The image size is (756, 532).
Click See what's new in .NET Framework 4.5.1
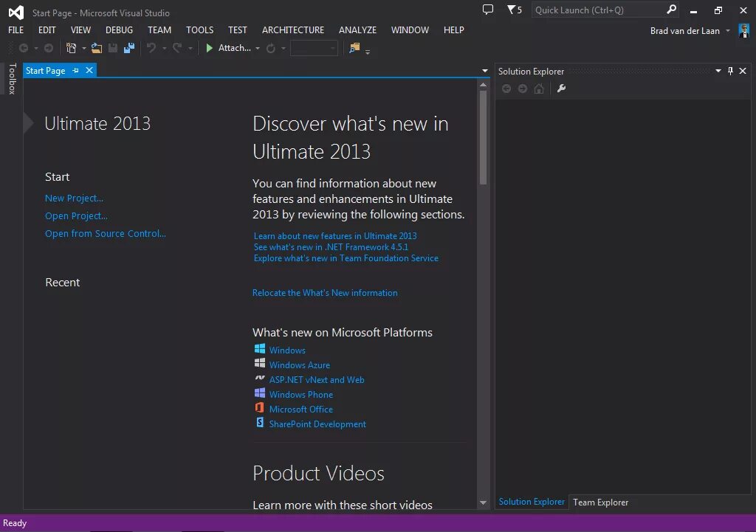(x=331, y=246)
